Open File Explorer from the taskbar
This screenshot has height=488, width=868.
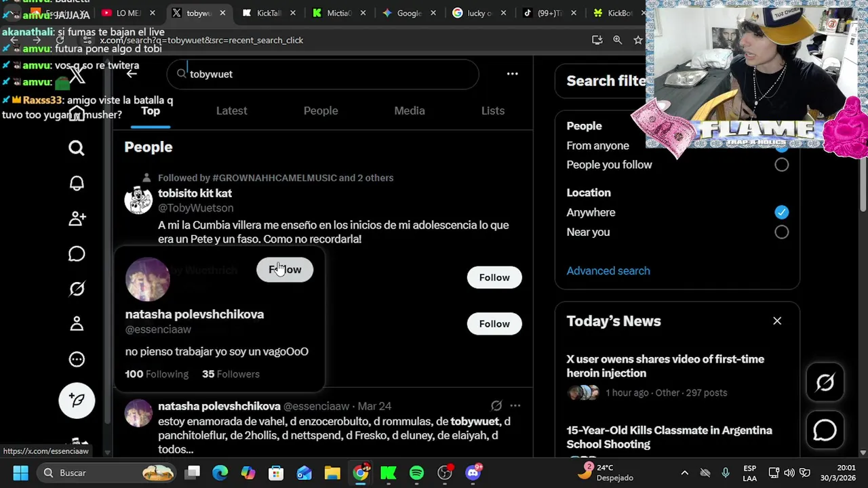tap(332, 472)
